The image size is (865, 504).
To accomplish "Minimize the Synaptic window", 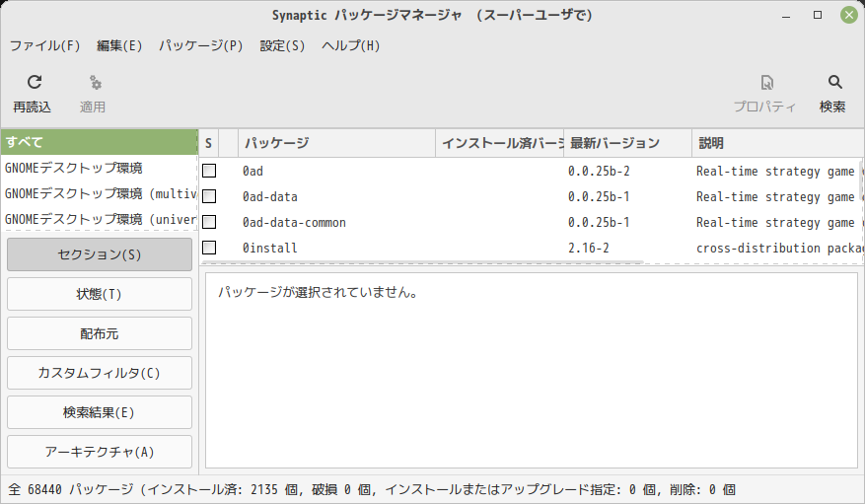I will click(x=786, y=16).
